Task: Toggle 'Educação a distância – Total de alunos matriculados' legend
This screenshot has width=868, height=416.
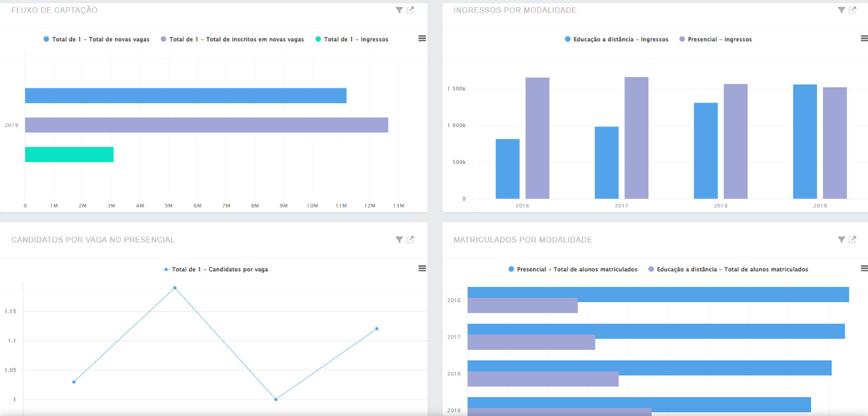Action: [x=728, y=269]
